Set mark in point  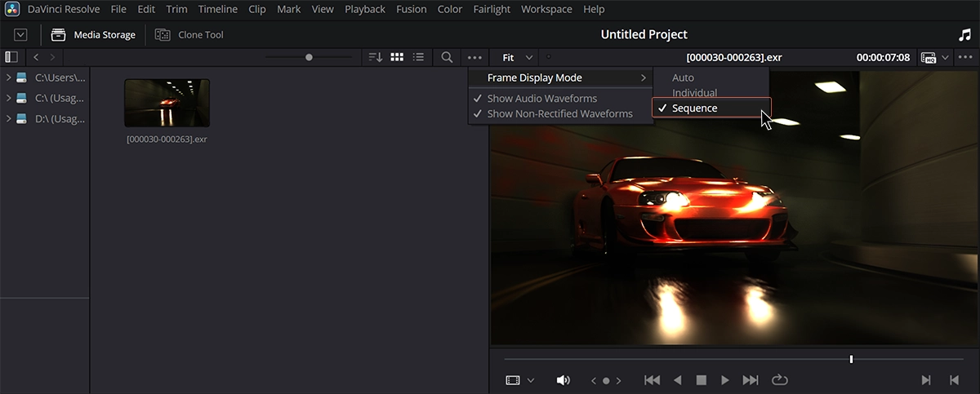926,380
